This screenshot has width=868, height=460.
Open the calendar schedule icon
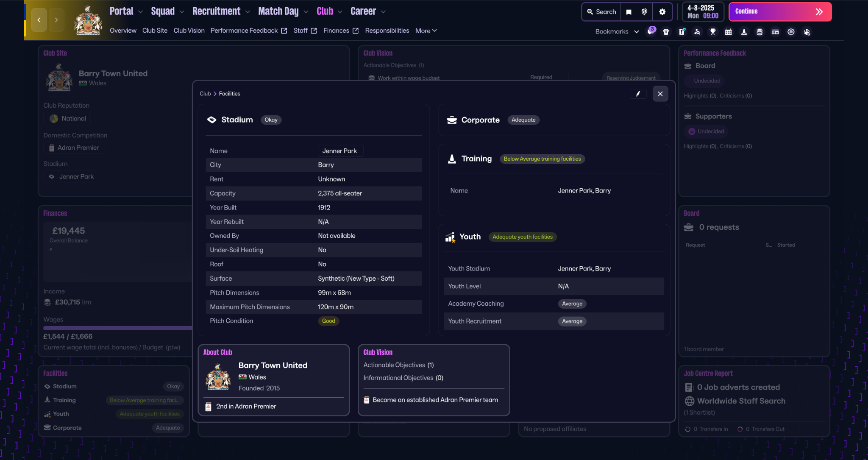(729, 32)
